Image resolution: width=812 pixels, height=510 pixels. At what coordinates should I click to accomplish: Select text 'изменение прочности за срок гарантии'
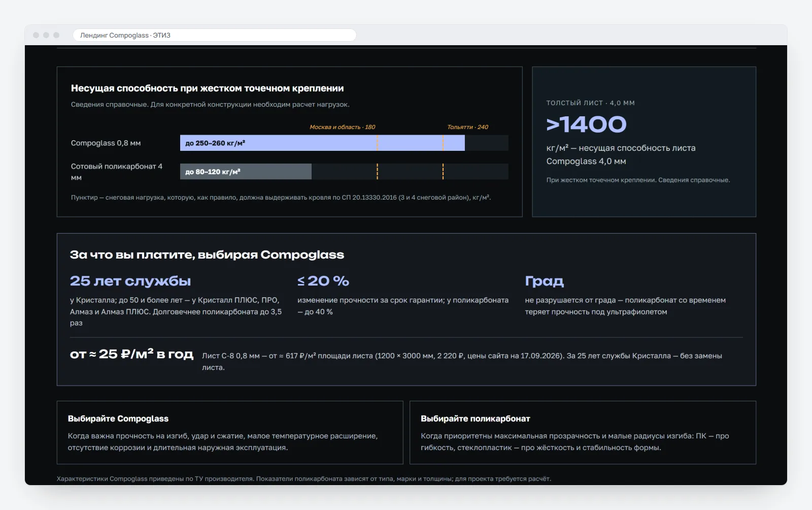click(x=370, y=300)
